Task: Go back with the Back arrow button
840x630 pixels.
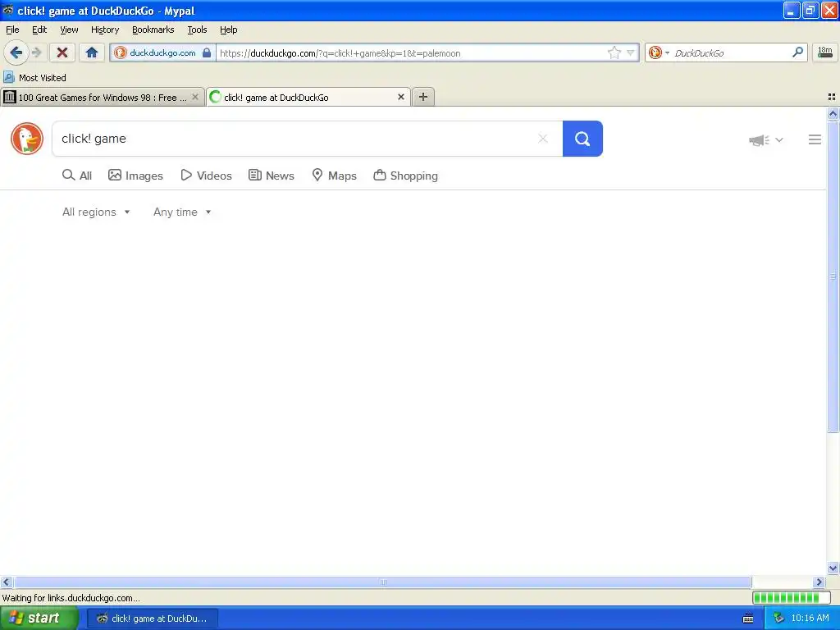Action: [x=16, y=52]
